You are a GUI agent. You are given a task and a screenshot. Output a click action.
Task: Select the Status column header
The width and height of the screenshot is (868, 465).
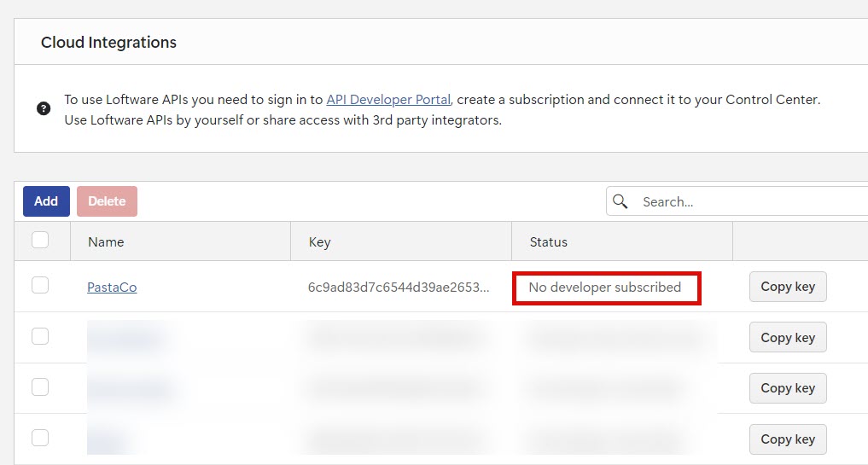548,242
